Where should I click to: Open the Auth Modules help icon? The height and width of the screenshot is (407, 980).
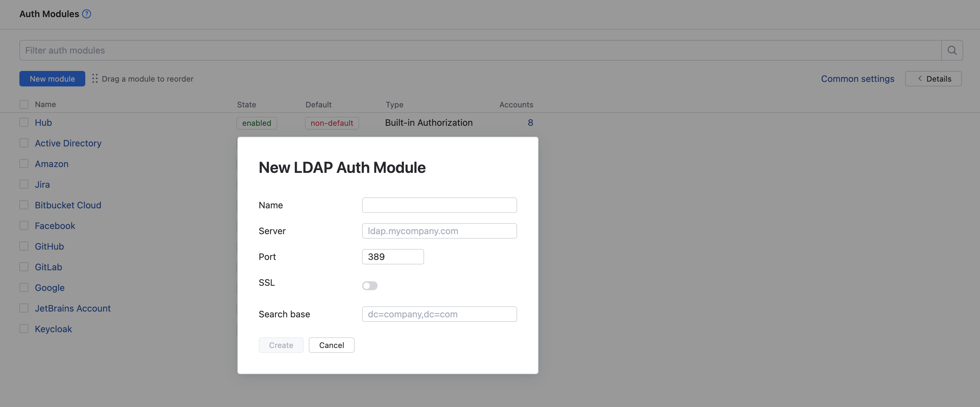(86, 14)
